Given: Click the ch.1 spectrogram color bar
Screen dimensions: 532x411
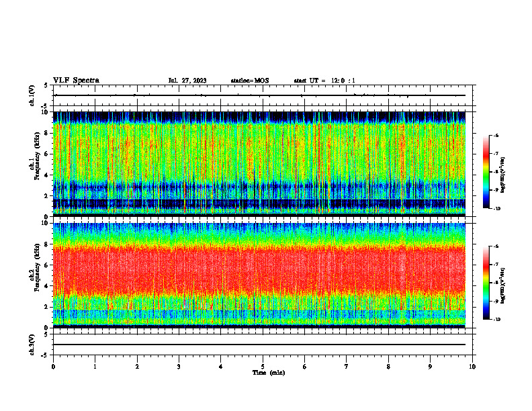Looking at the screenshot, I should coord(486,172).
